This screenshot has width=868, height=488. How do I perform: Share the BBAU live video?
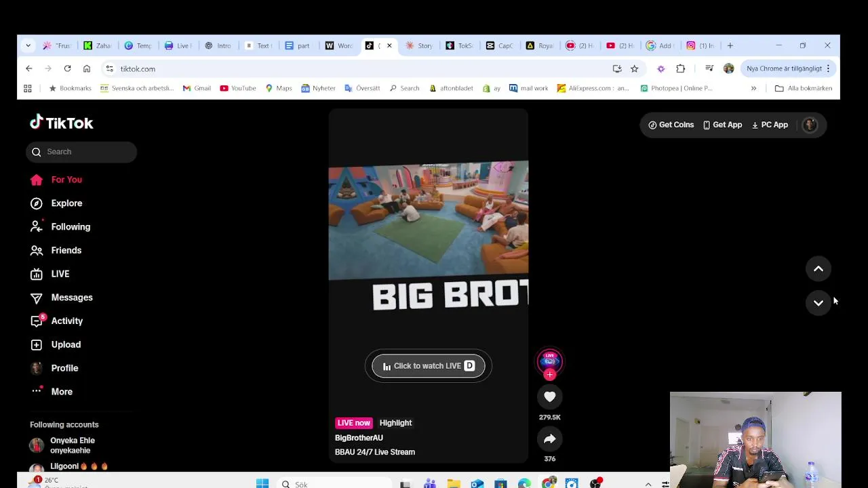point(550,439)
